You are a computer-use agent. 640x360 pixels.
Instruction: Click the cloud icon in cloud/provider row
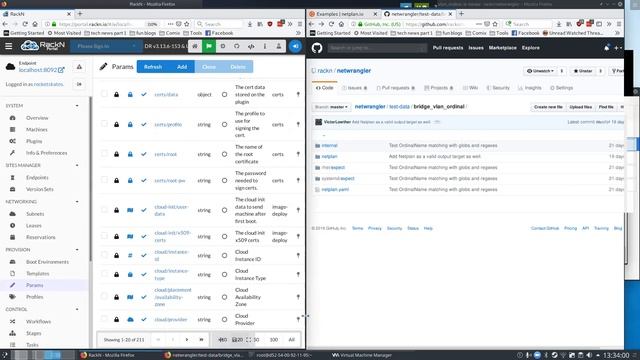(130, 320)
